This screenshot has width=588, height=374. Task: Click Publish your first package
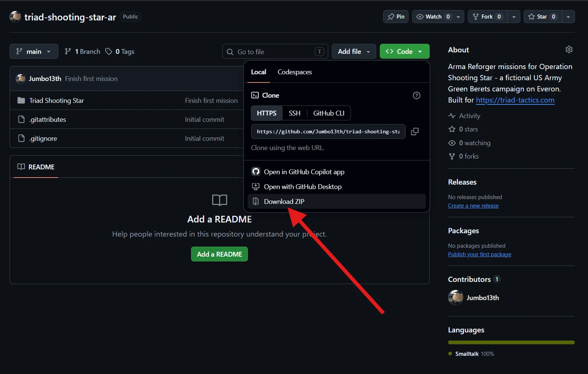coord(479,254)
